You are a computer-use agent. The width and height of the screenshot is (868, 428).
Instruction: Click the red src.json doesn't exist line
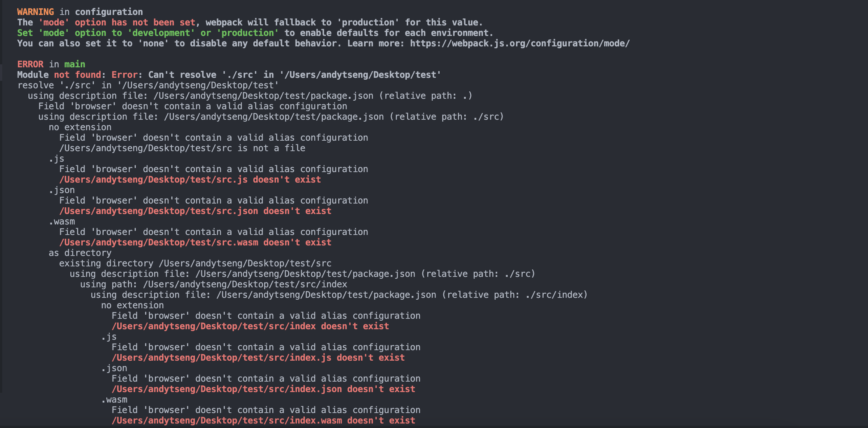click(195, 211)
